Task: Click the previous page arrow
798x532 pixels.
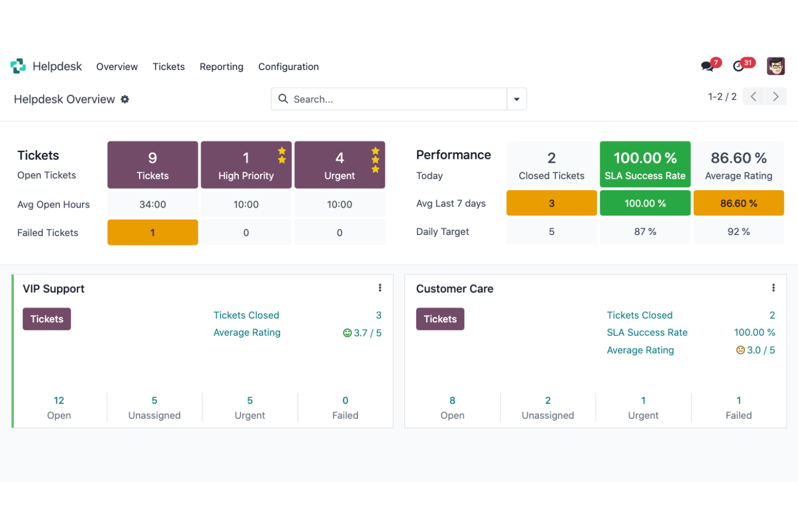Action: tap(754, 96)
